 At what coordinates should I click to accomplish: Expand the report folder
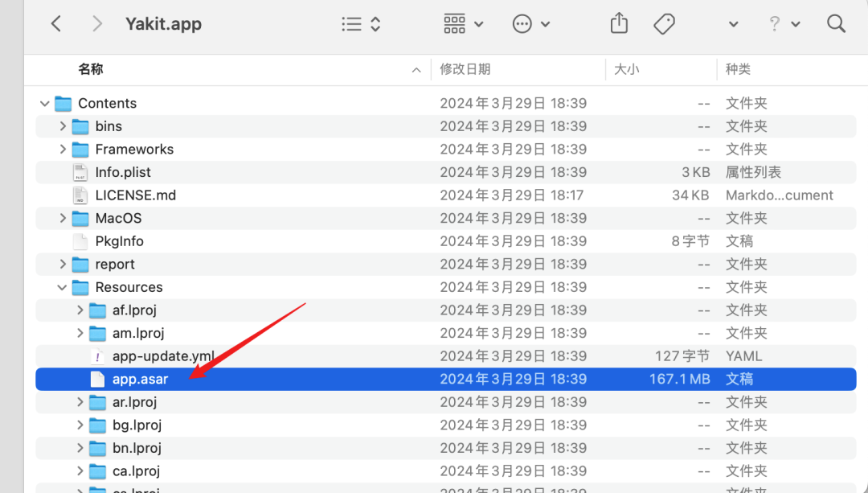tap(63, 265)
